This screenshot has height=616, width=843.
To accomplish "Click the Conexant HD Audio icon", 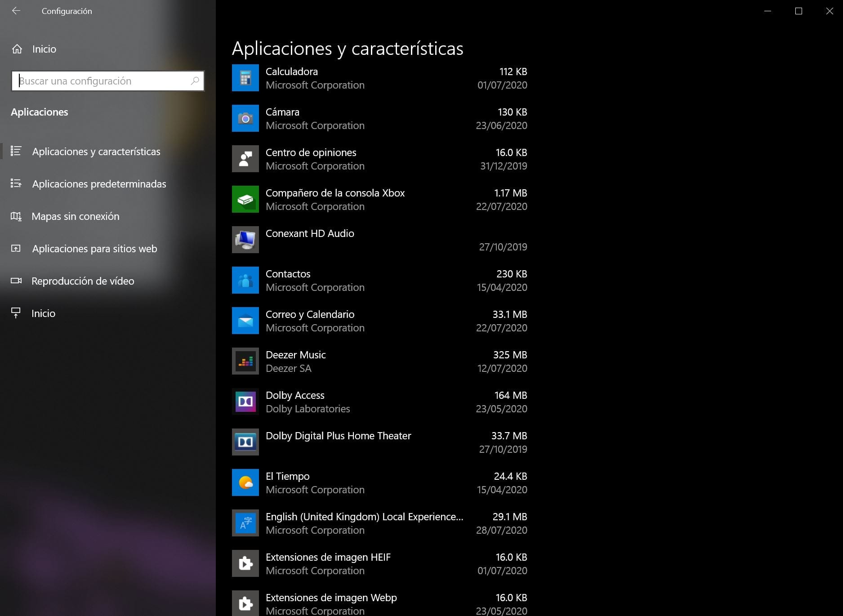I will coord(245,240).
